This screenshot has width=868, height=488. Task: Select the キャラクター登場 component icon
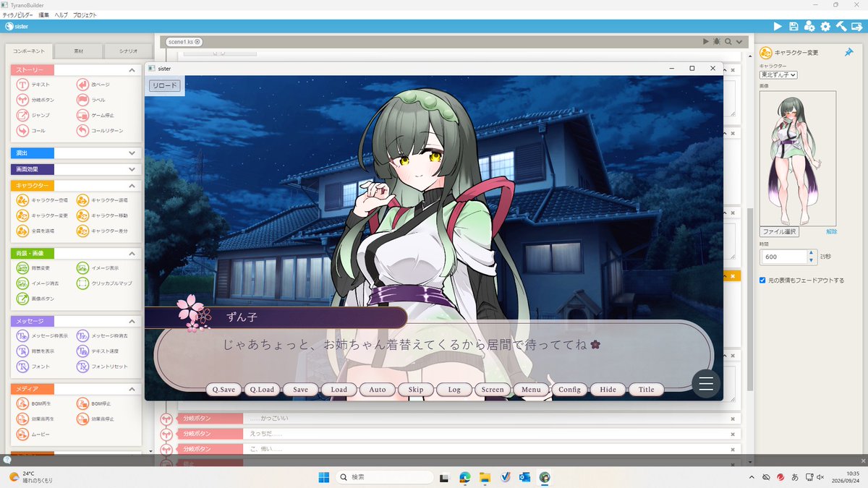pos(22,200)
